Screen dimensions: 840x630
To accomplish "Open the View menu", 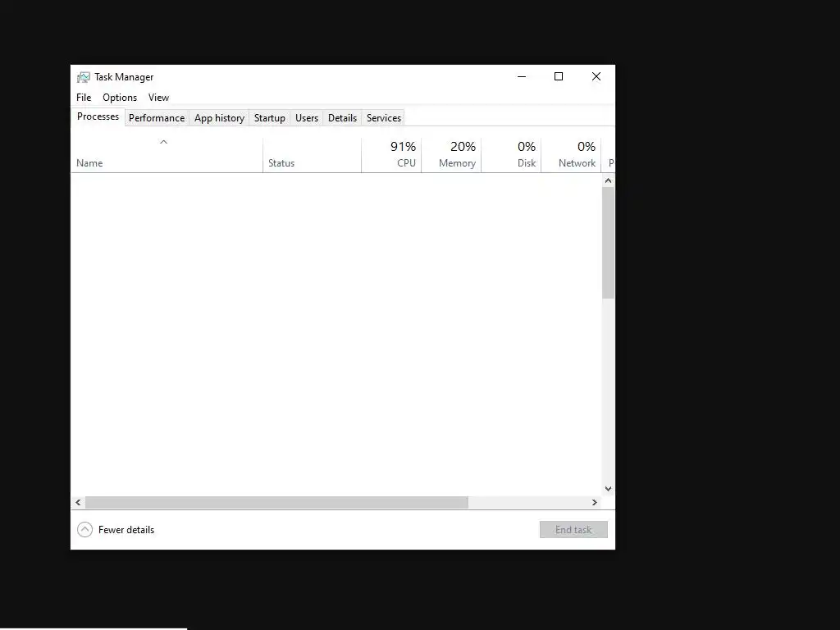I will [158, 98].
